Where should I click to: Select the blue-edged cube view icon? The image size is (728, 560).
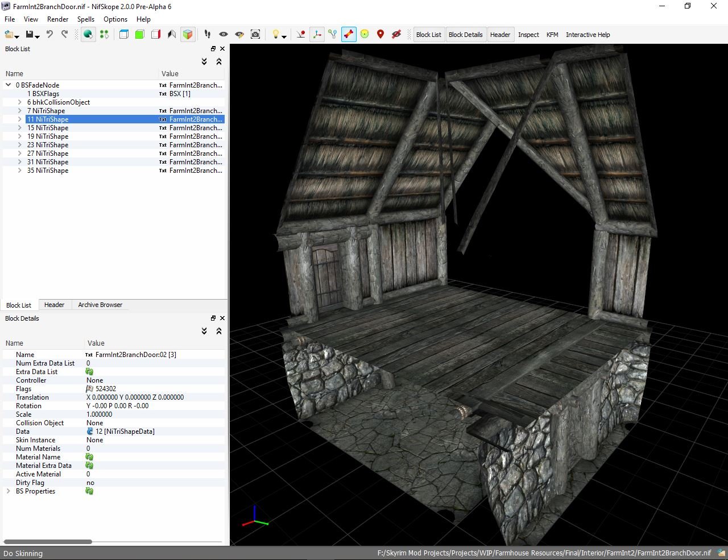pos(124,35)
